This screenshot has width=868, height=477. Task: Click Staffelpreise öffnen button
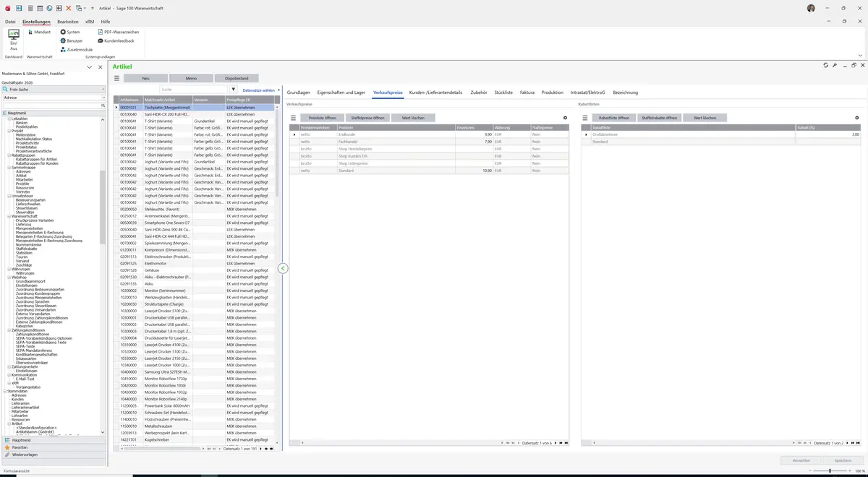click(x=368, y=117)
